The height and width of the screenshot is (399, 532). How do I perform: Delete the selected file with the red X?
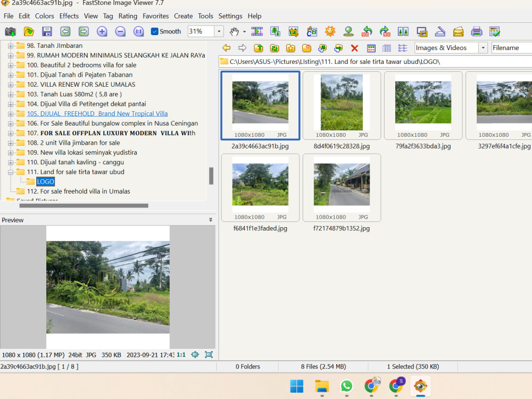click(x=354, y=48)
